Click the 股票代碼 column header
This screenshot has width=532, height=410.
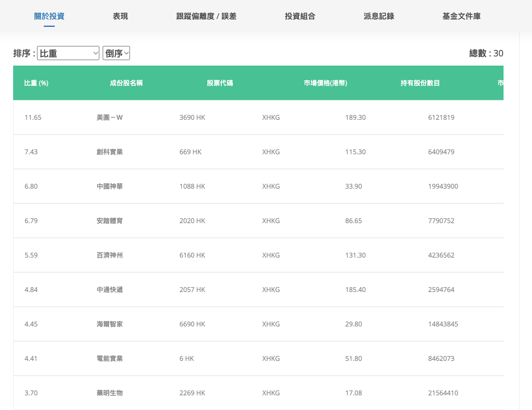point(220,83)
